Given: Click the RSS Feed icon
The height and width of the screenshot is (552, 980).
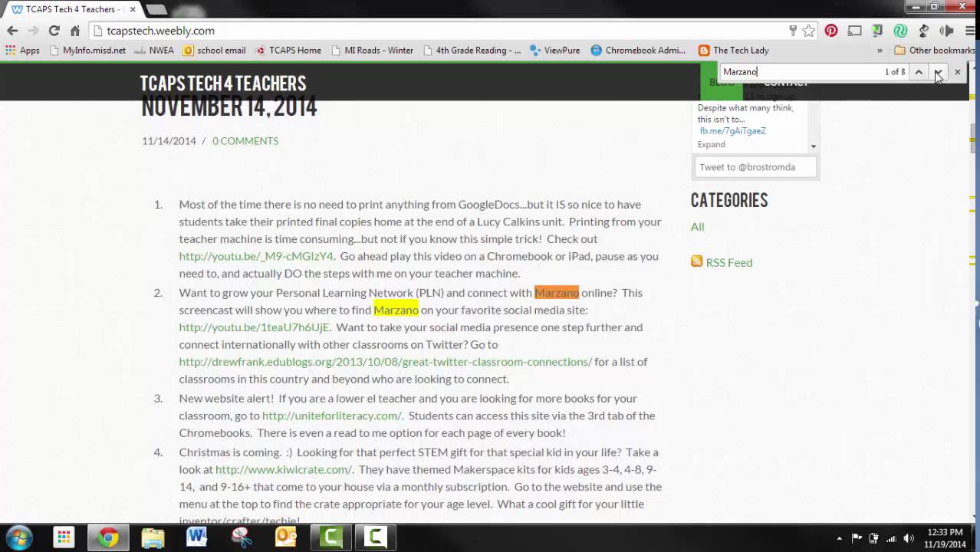Looking at the screenshot, I should pyautogui.click(x=696, y=261).
